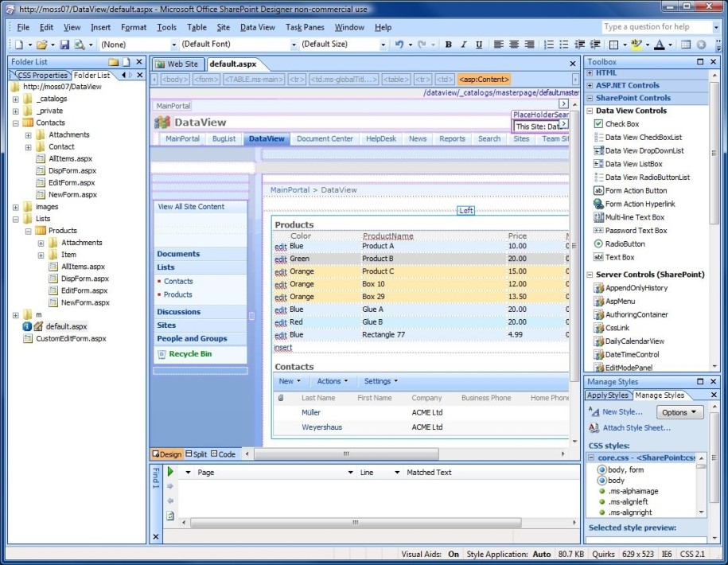Click the Undo arrow icon
Screen dimensions: 728x565
(399, 45)
